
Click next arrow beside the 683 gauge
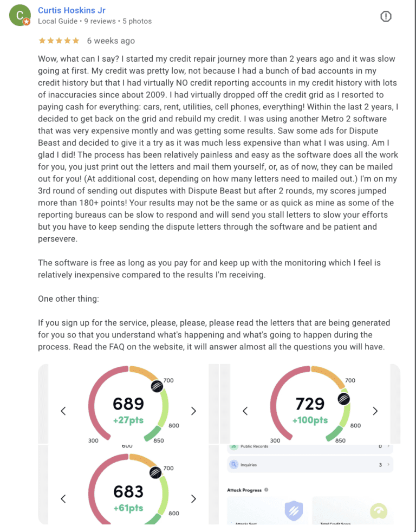(193, 498)
